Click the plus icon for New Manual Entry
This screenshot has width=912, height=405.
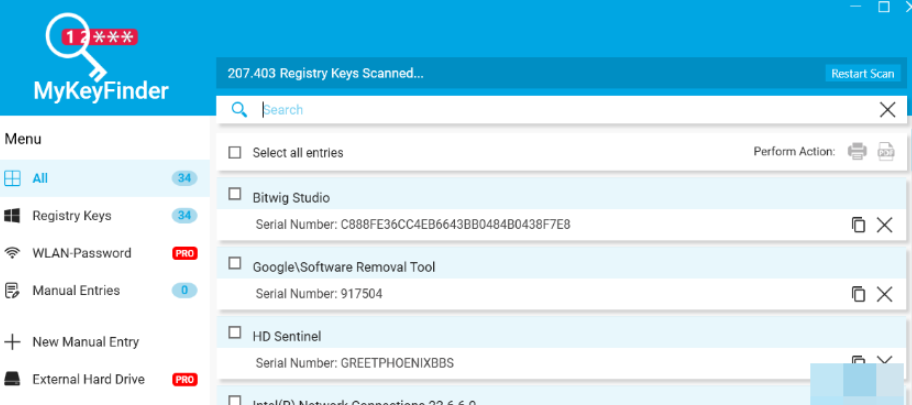(x=12, y=342)
